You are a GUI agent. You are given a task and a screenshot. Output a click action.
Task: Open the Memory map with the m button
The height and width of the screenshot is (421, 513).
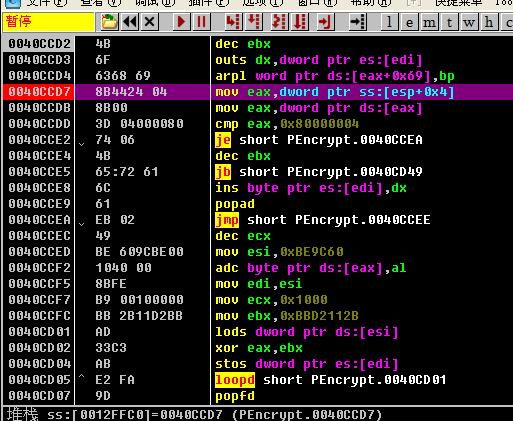(429, 22)
